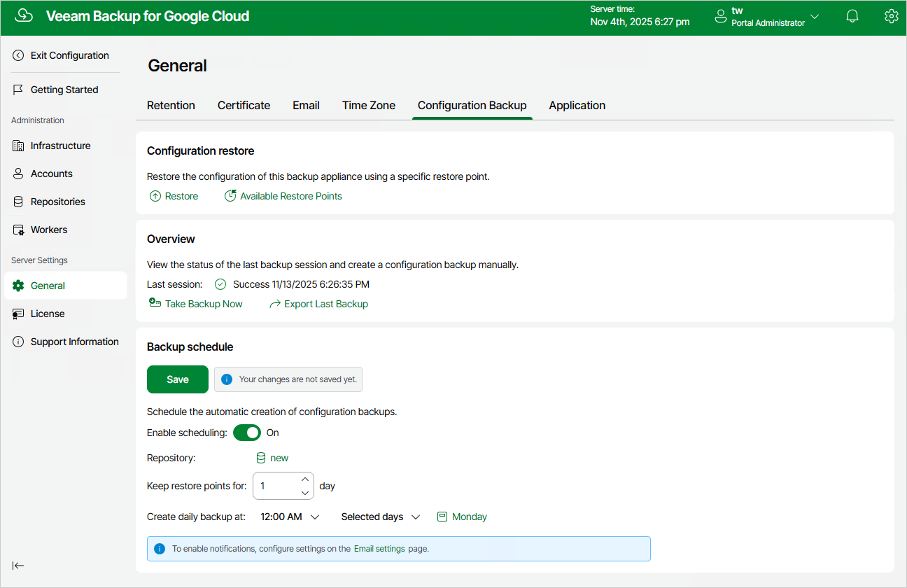
Task: Switch to the Retention tab
Action: tap(171, 105)
